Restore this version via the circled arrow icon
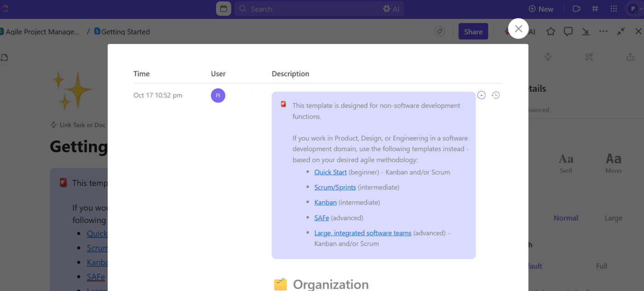This screenshot has height=291, width=644. (x=481, y=95)
